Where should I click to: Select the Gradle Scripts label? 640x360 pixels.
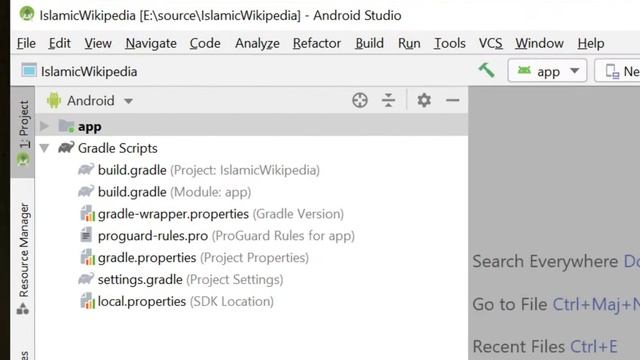(118, 148)
